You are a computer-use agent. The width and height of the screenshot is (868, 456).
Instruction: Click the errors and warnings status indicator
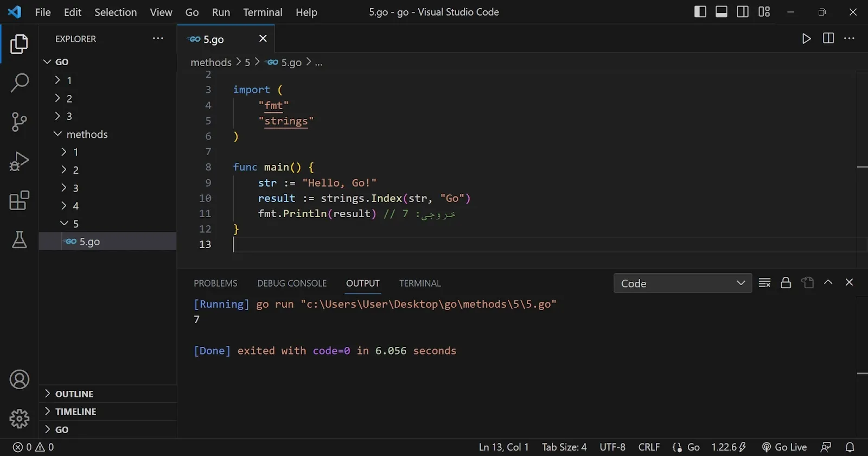click(33, 447)
